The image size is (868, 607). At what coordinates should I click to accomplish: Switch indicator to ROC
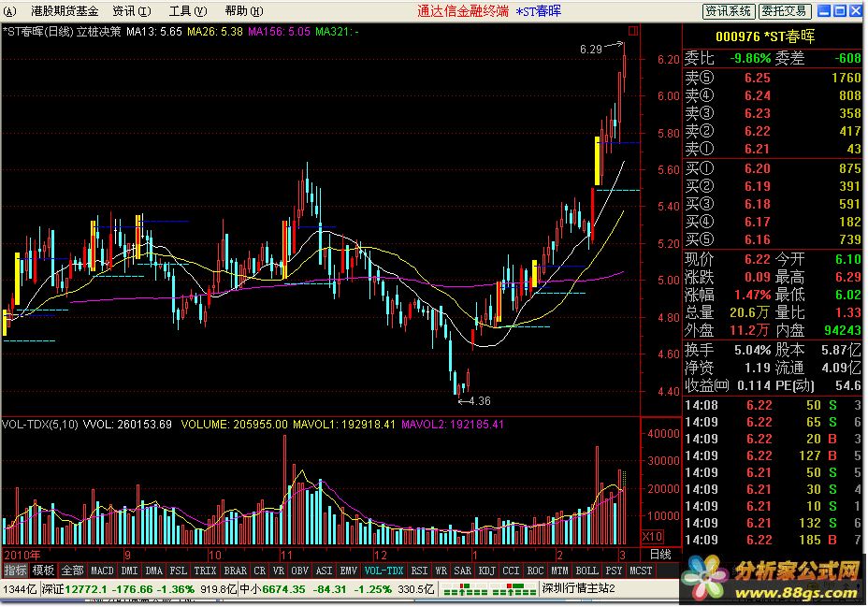point(535,571)
